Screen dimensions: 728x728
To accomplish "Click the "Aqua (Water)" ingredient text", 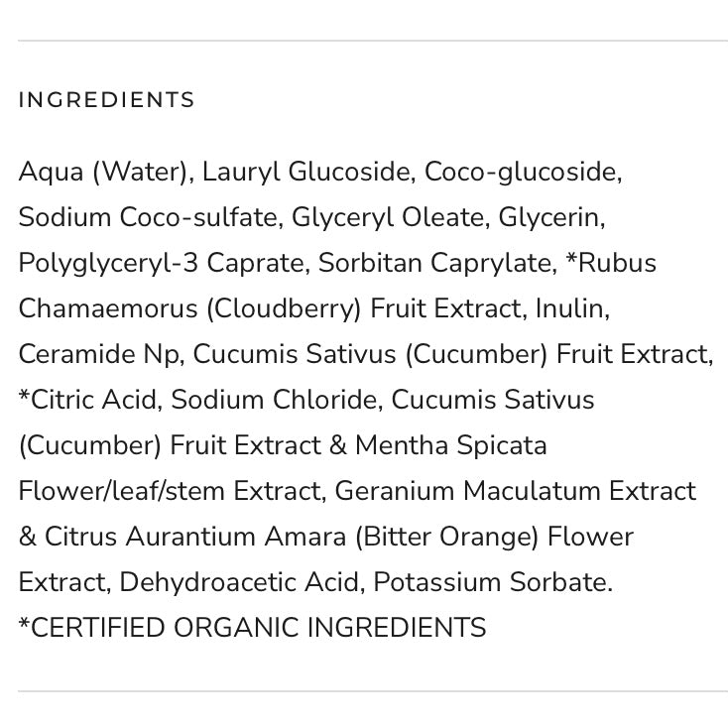I will pyautogui.click(x=103, y=172).
